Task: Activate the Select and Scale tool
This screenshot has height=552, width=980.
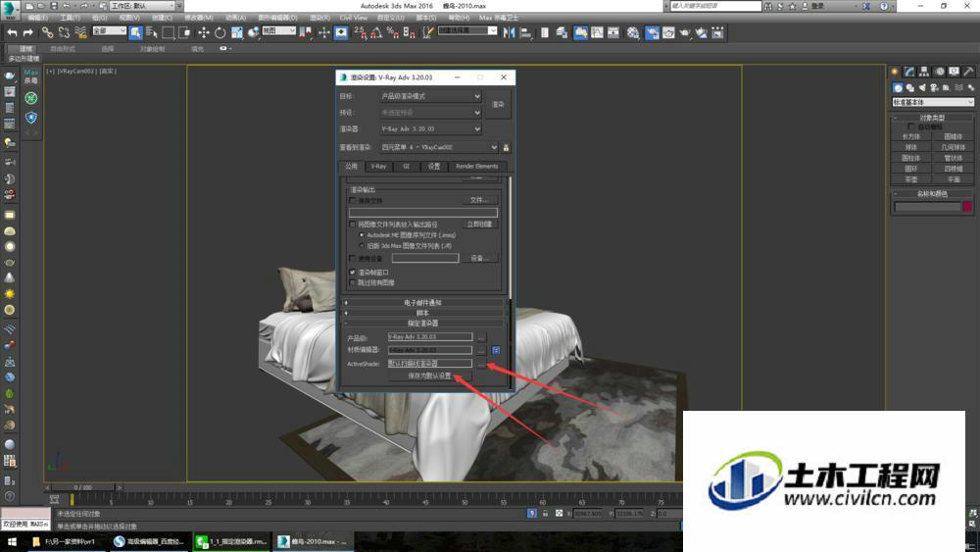Action: [237, 32]
